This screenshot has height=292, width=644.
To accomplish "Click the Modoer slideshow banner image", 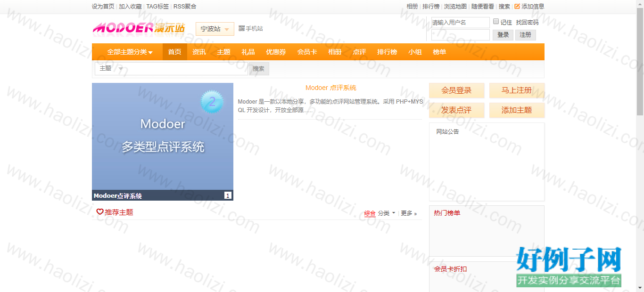I will click(x=163, y=137).
